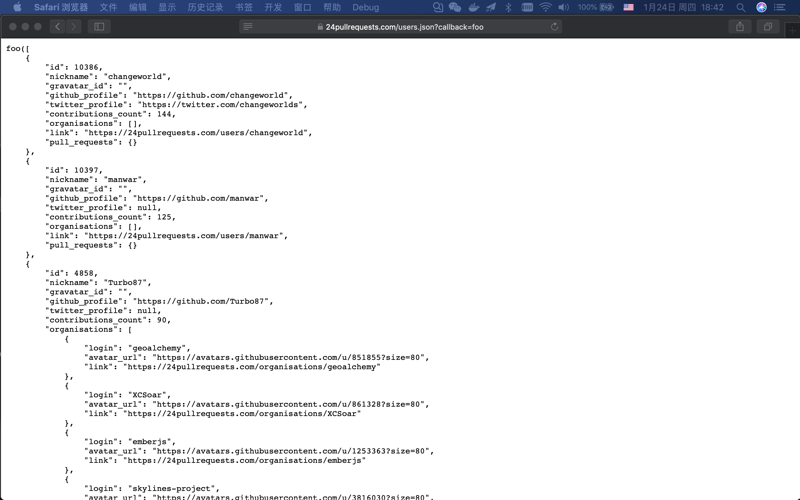The height and width of the screenshot is (500, 800).
Task: Open the Safari浏览器 menu
Action: click(x=61, y=7)
